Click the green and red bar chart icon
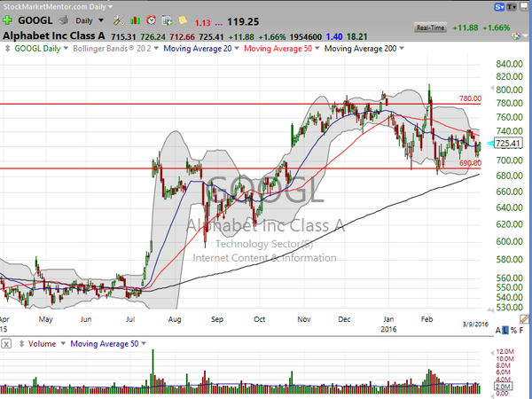Viewport: 532px width, 399px height. pyautogui.click(x=135, y=20)
